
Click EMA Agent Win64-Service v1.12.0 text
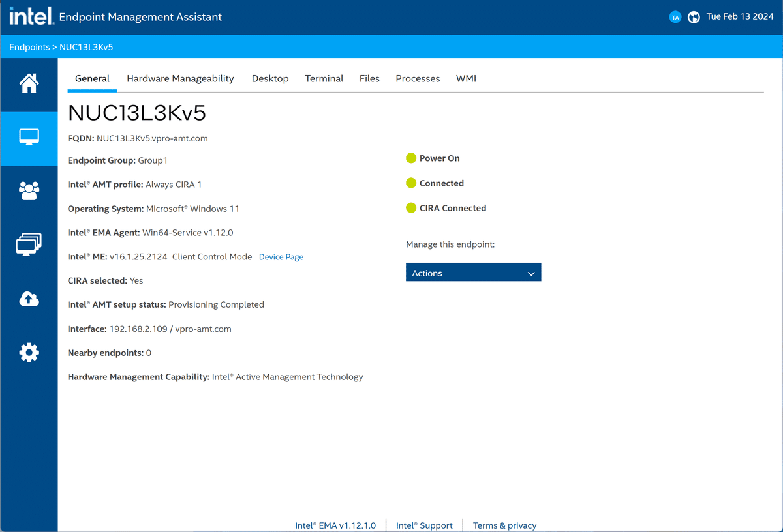188,233
